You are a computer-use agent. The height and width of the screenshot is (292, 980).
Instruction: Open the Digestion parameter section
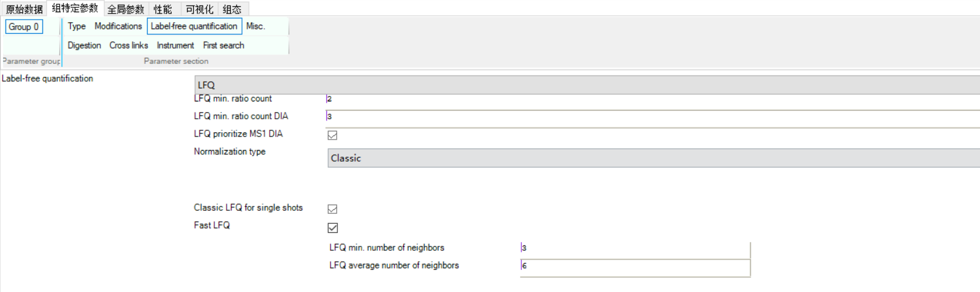click(x=84, y=45)
